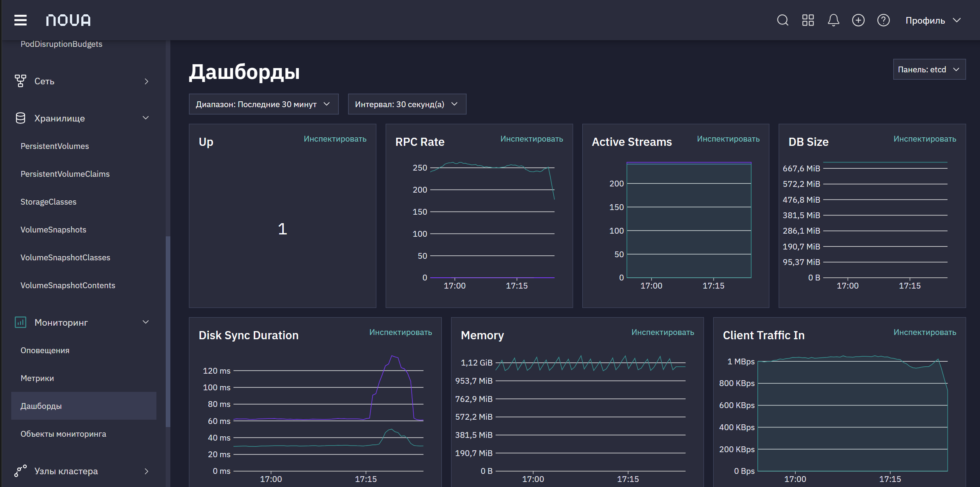Collapse the Мониторинг section chevron
This screenshot has height=487, width=980.
pos(146,322)
